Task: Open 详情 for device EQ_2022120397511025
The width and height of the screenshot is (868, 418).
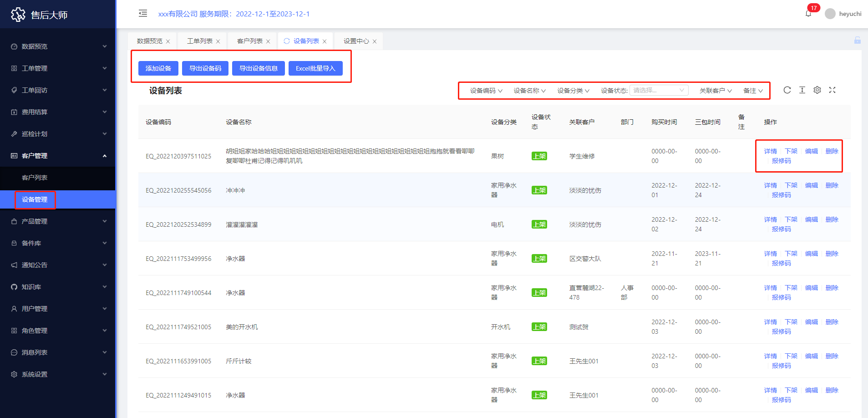Action: 770,151
